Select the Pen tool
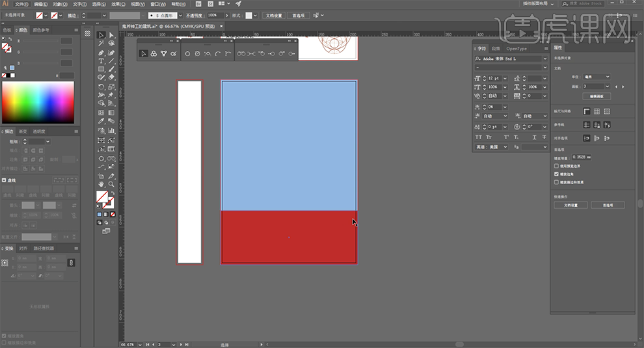The height and width of the screenshot is (348, 644). 101,52
